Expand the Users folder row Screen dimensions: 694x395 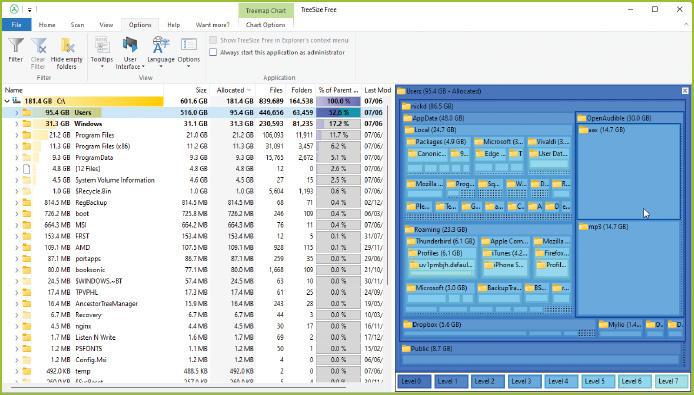(17, 112)
